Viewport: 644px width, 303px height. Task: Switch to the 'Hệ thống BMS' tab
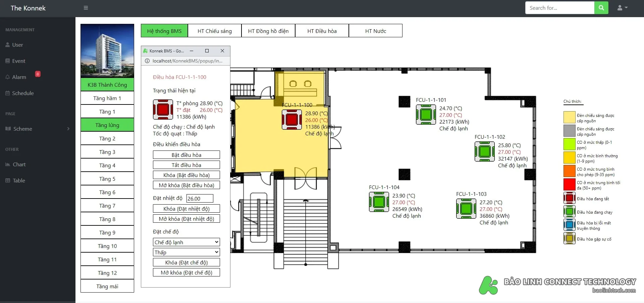164,31
